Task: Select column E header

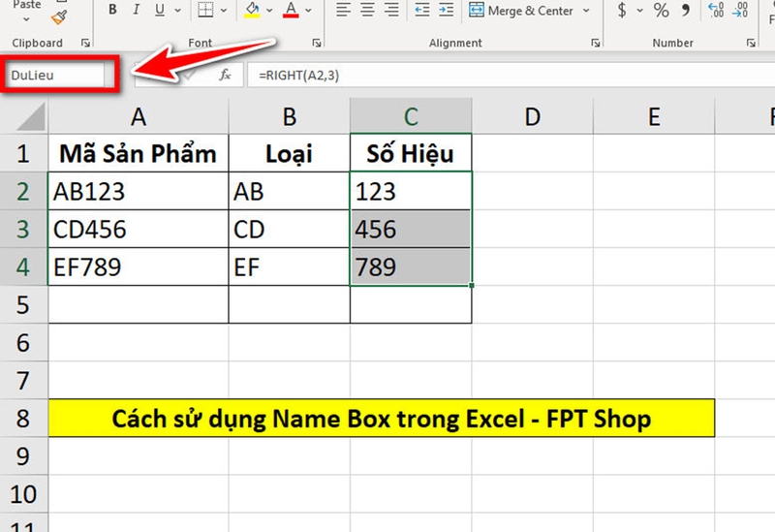Action: click(x=654, y=116)
